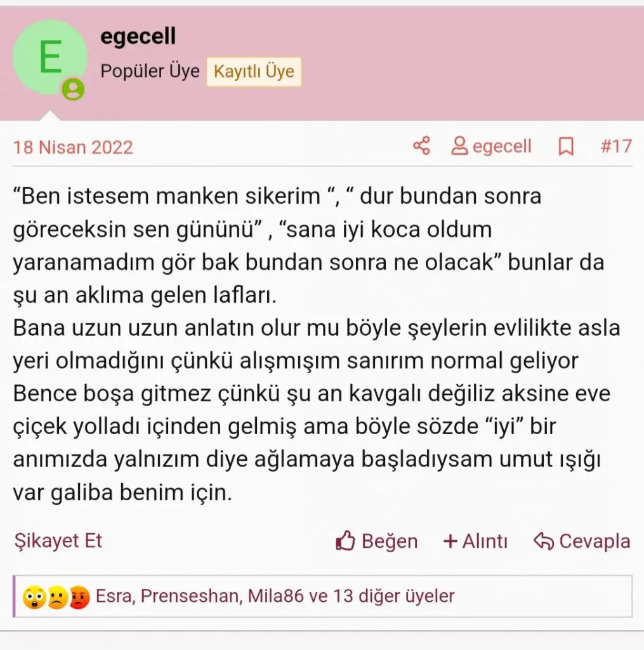644x650 pixels.
Task: Open the 18 Nisan 2022 date link
Action: coord(73,147)
